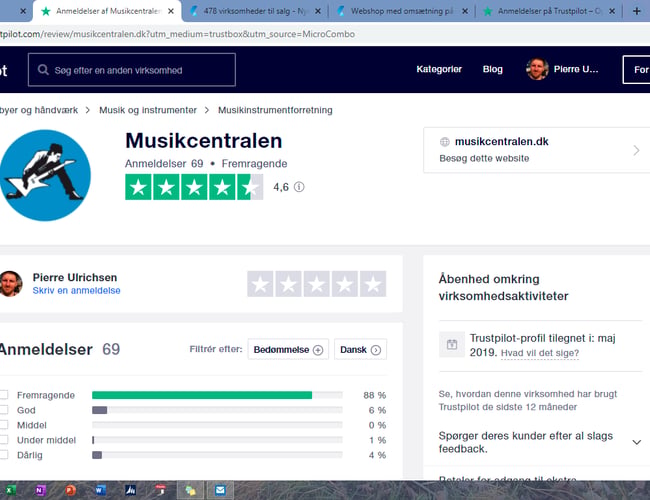Select the fourth empty rating star
The image size is (650, 500).
click(x=345, y=284)
